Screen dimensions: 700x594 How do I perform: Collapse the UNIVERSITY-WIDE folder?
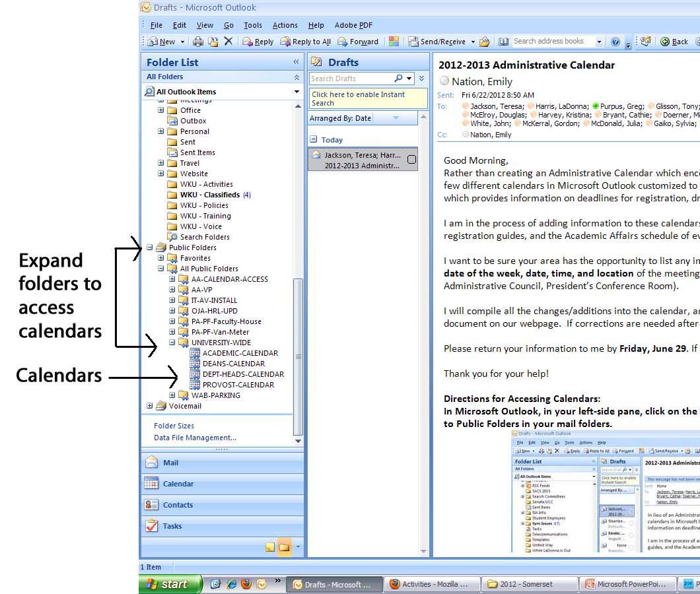tap(172, 343)
